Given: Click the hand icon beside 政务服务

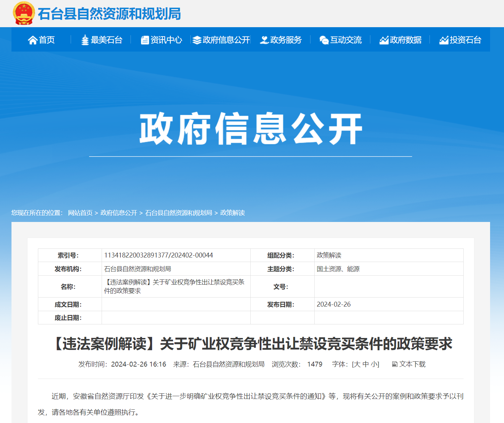Looking at the screenshot, I should (x=265, y=40).
